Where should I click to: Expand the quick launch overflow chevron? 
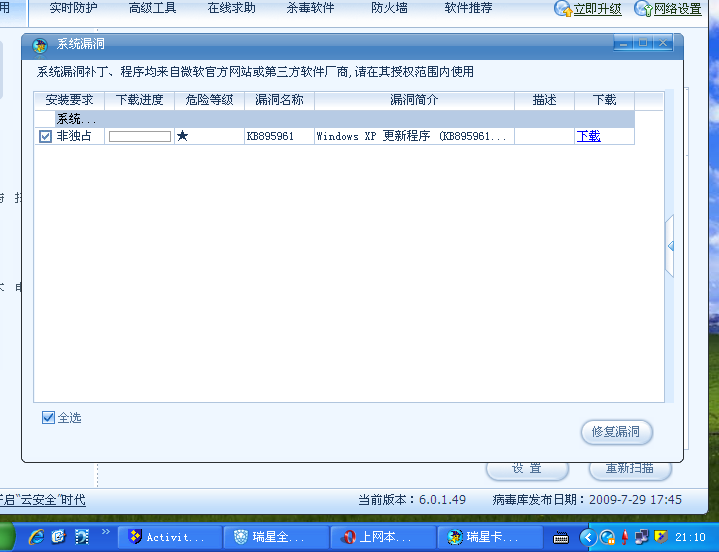tap(106, 532)
